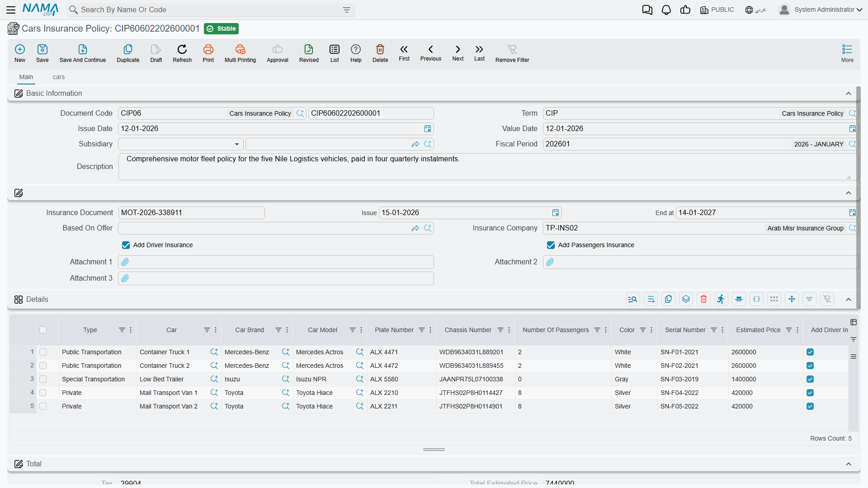The width and height of the screenshot is (868, 488).
Task: Uncheck Add Driver Insurance checkbox
Action: click(x=126, y=245)
